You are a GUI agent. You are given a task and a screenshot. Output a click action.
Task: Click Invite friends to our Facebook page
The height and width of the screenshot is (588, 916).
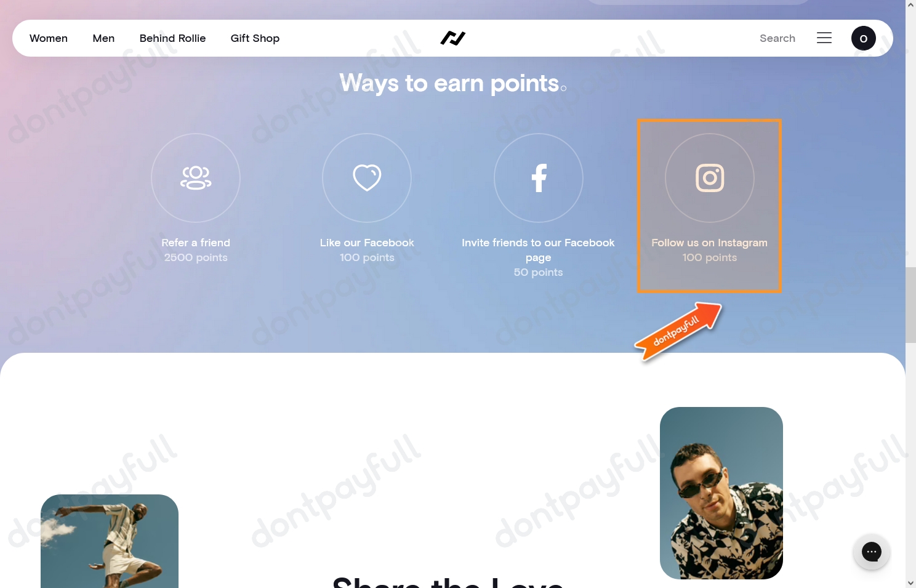coord(538,250)
